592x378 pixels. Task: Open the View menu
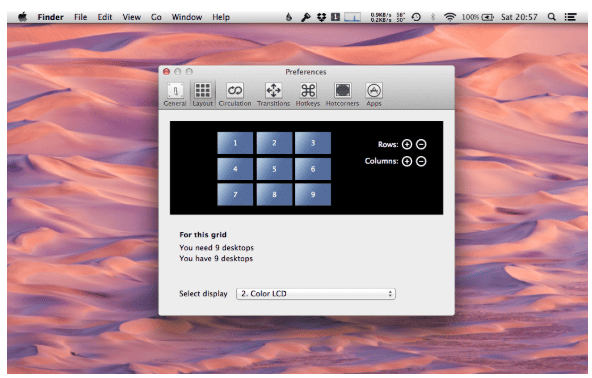[x=131, y=17]
